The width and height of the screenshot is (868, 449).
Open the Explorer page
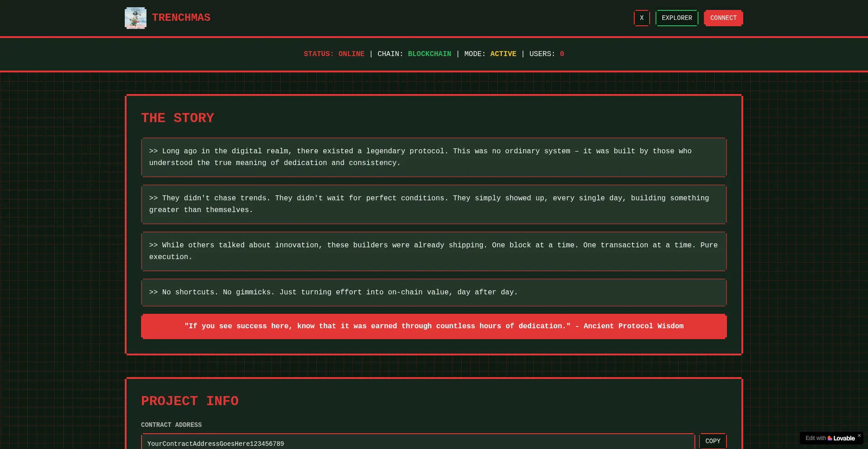click(677, 18)
